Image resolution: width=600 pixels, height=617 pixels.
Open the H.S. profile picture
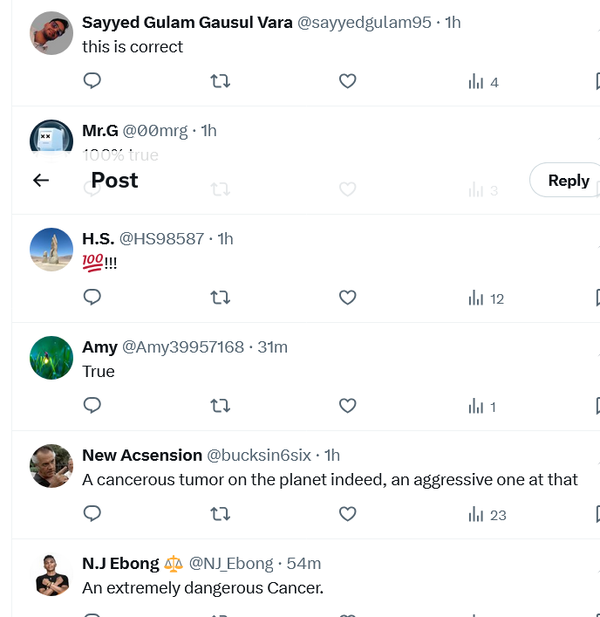tap(52, 249)
